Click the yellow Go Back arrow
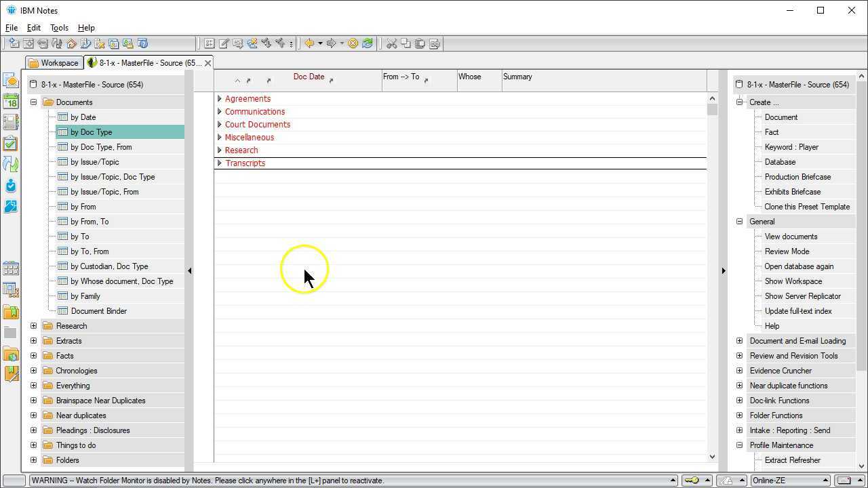868x488 pixels. click(x=309, y=43)
